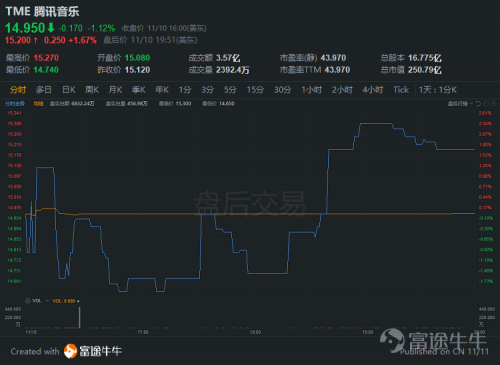Click the 市盈率TTM 43.970 value
Screen dimensions: 500x365
click(x=337, y=70)
